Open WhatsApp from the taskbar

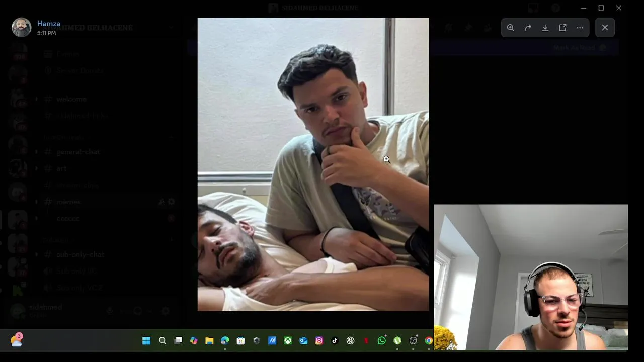coord(382,341)
